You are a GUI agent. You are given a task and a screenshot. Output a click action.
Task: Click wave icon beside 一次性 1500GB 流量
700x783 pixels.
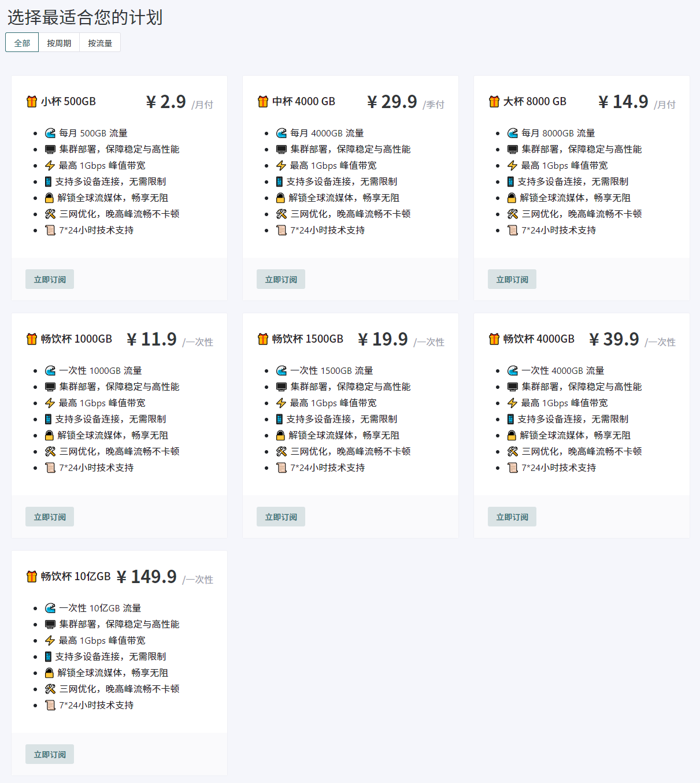282,371
